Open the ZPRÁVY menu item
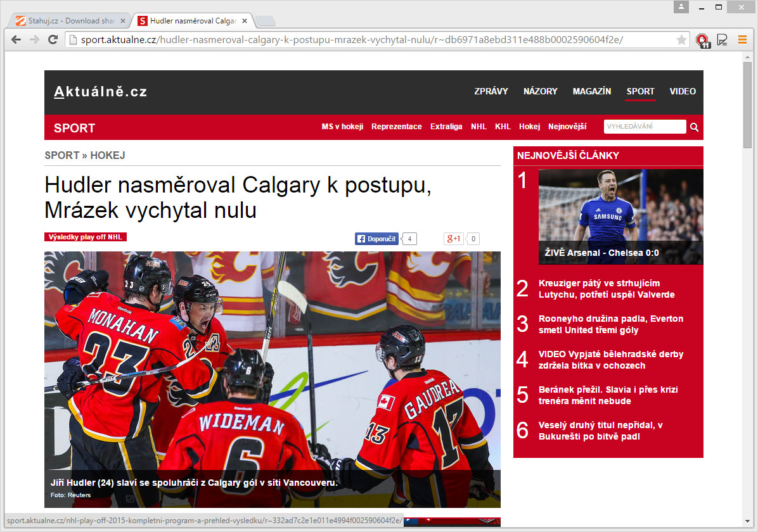 click(491, 91)
